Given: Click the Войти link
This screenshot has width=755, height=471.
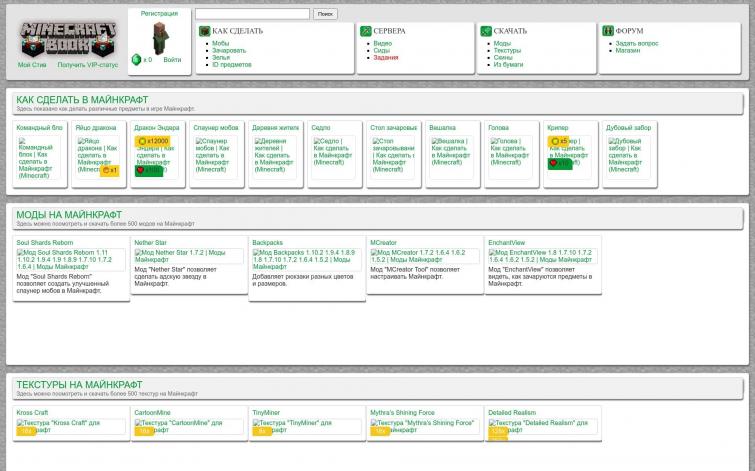Looking at the screenshot, I should click(172, 60).
